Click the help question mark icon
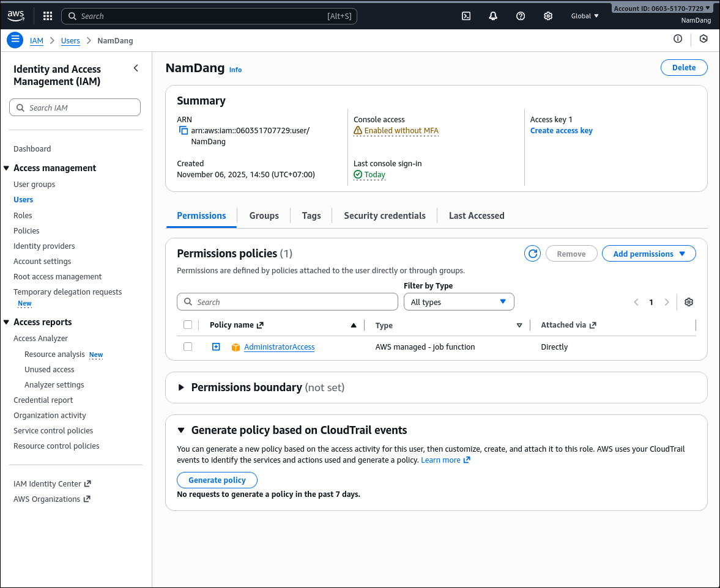Image resolution: width=720 pixels, height=588 pixels. (521, 16)
